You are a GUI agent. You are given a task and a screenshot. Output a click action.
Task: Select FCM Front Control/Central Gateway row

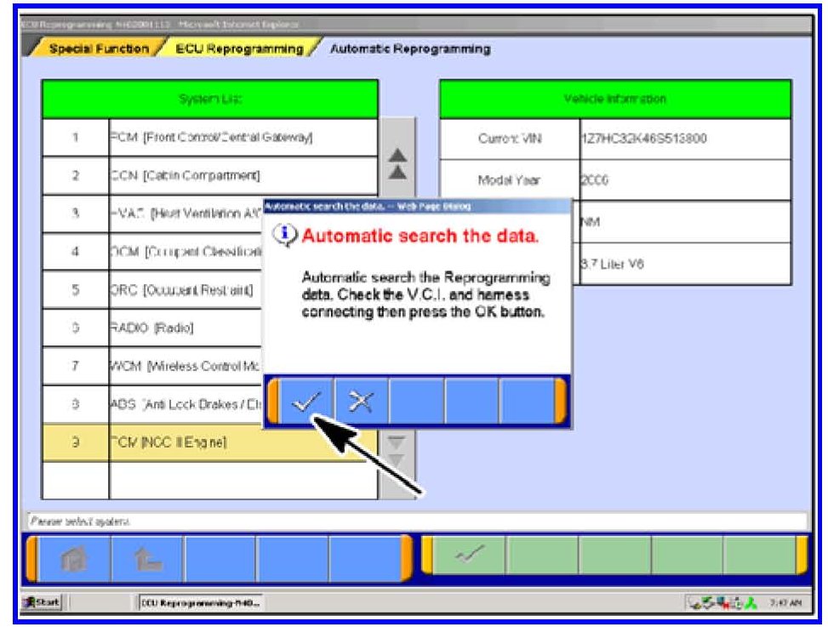click(x=243, y=138)
